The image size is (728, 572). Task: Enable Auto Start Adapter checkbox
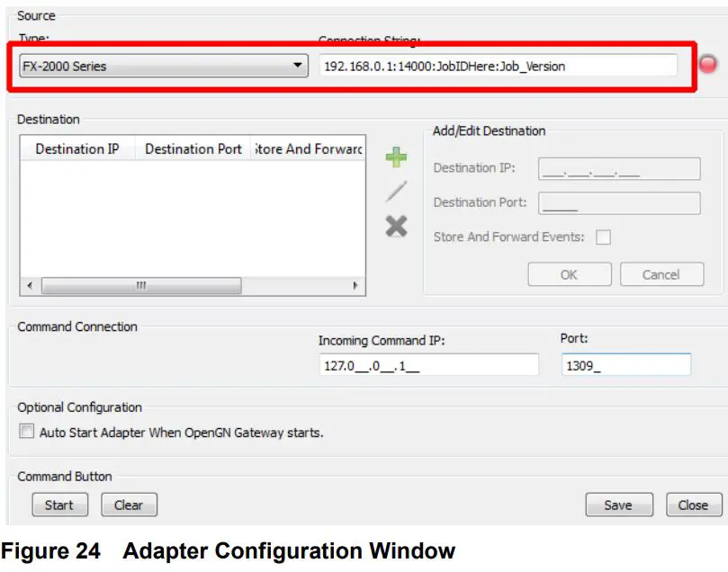tap(26, 431)
